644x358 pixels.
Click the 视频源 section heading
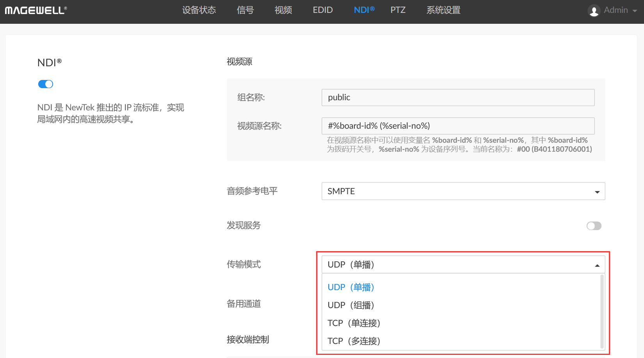pos(240,62)
